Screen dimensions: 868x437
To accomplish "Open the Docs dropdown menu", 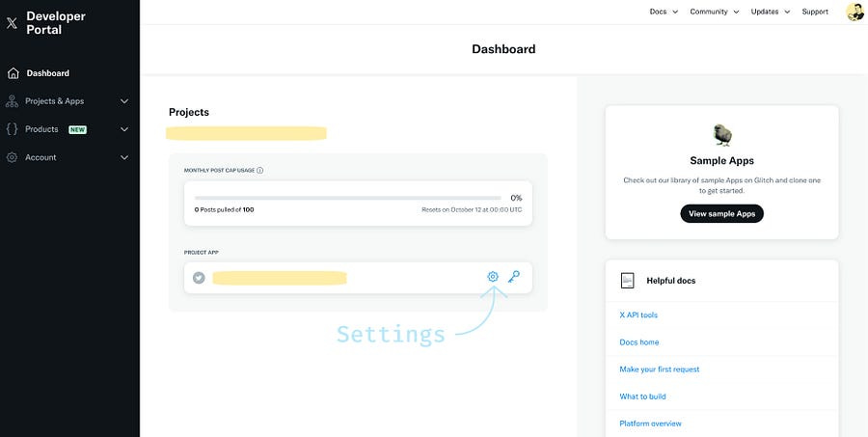I will point(664,12).
